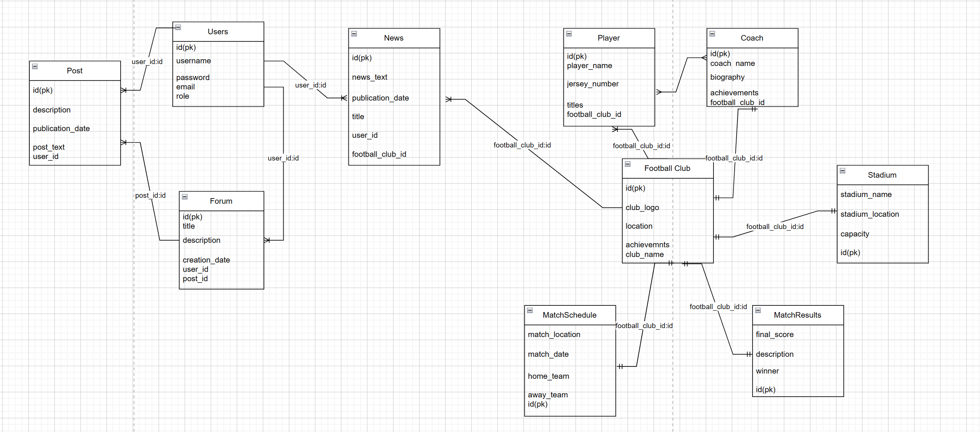Select the Football Club table header
This screenshot has width=980, height=432.
667,168
